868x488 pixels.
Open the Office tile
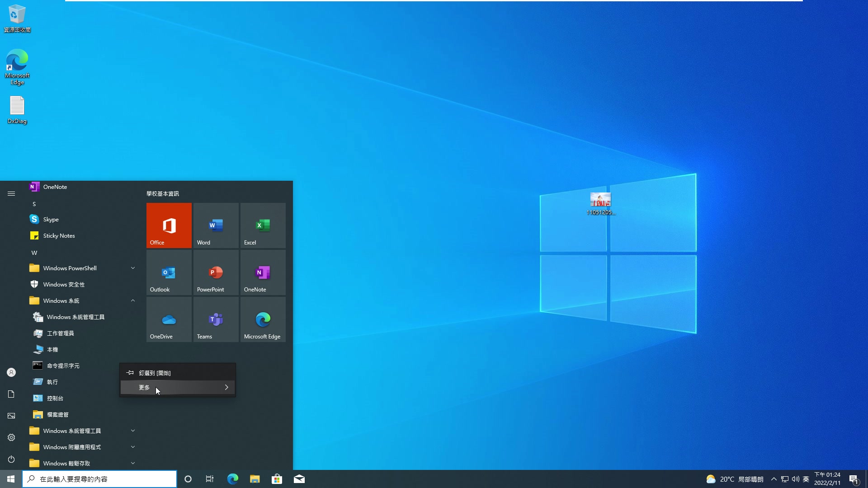coord(169,225)
